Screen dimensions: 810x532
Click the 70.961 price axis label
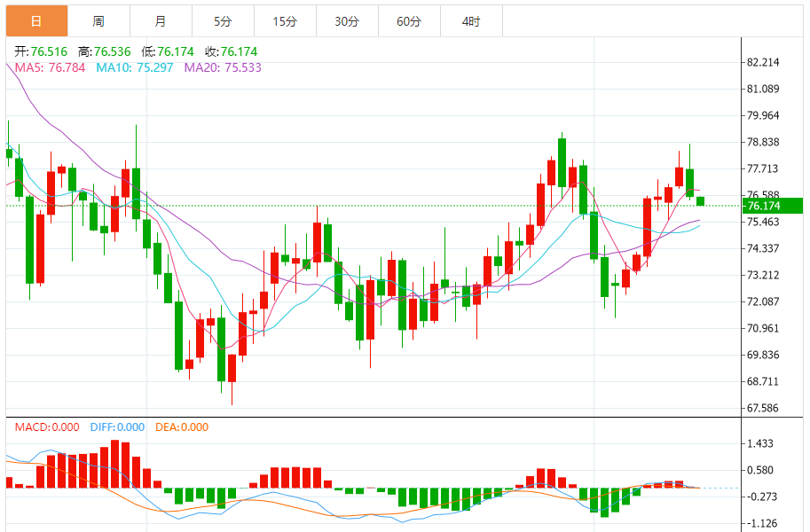(x=763, y=328)
